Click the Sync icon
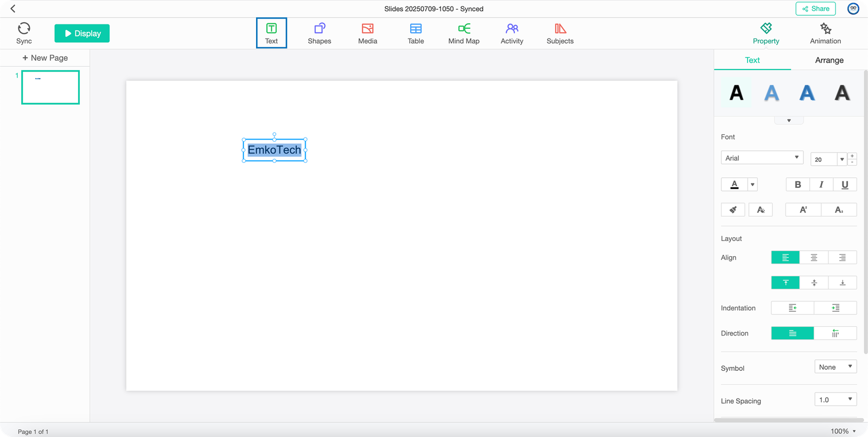This screenshot has height=437, width=868. [24, 29]
